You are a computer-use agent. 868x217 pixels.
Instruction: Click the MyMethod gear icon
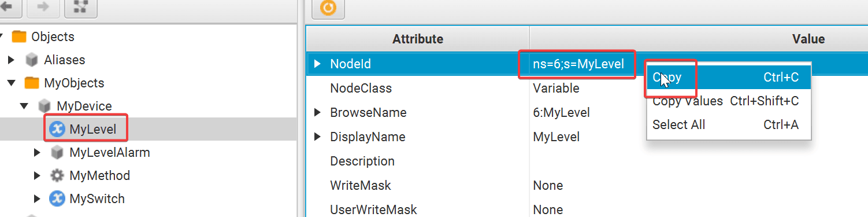coord(57,175)
